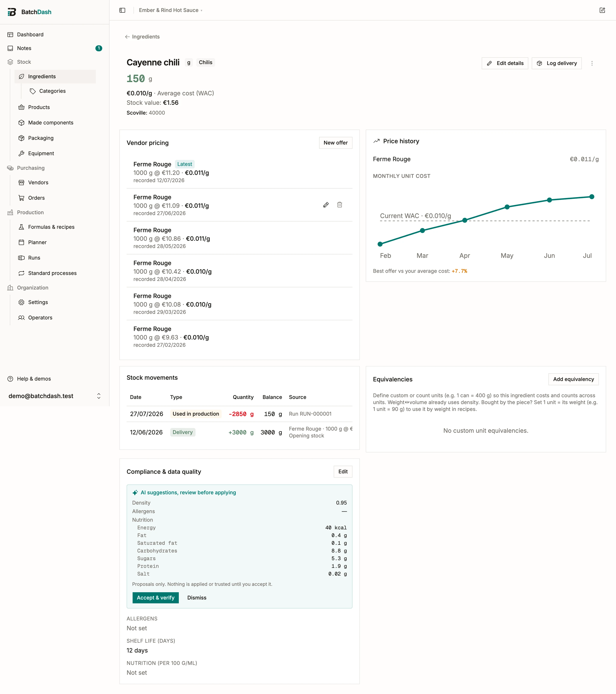Click the Latest badge on Ferme Rouge offer
The height and width of the screenshot is (694, 616).
pos(184,164)
